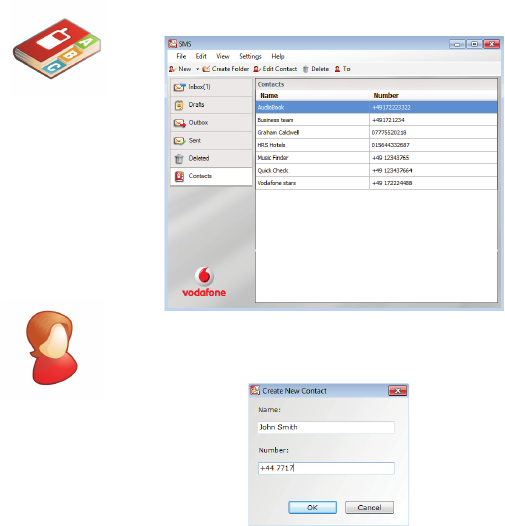Select the Contacts folder in sidebar
The width and height of the screenshot is (505, 526).
(x=211, y=176)
